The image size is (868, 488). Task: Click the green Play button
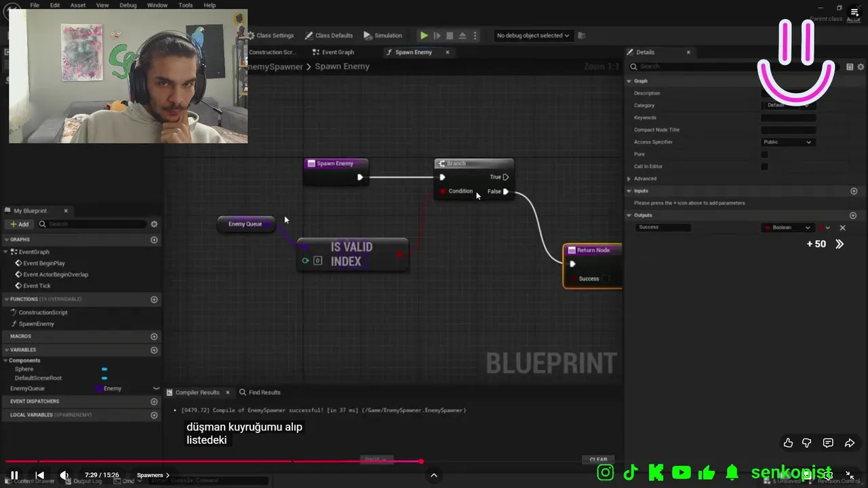pos(424,35)
